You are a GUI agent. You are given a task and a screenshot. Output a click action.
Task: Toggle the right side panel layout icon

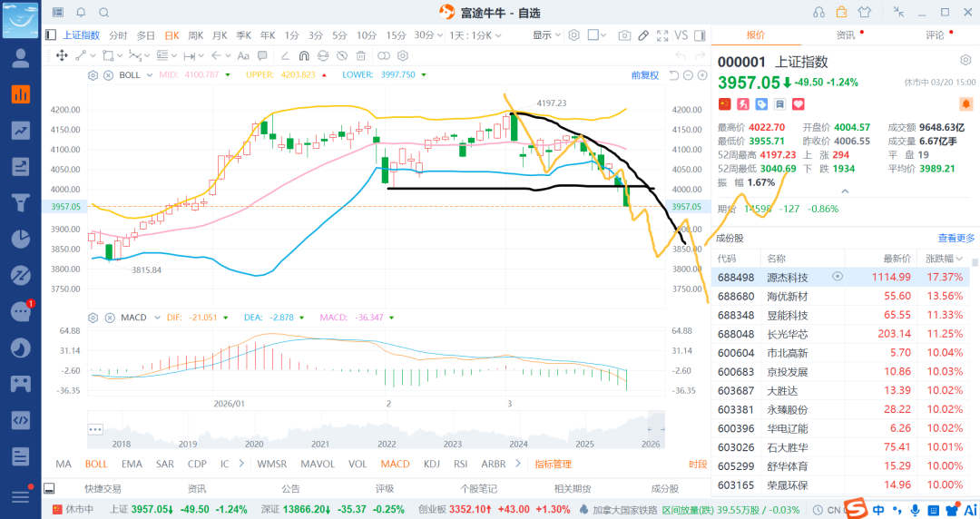pos(700,35)
